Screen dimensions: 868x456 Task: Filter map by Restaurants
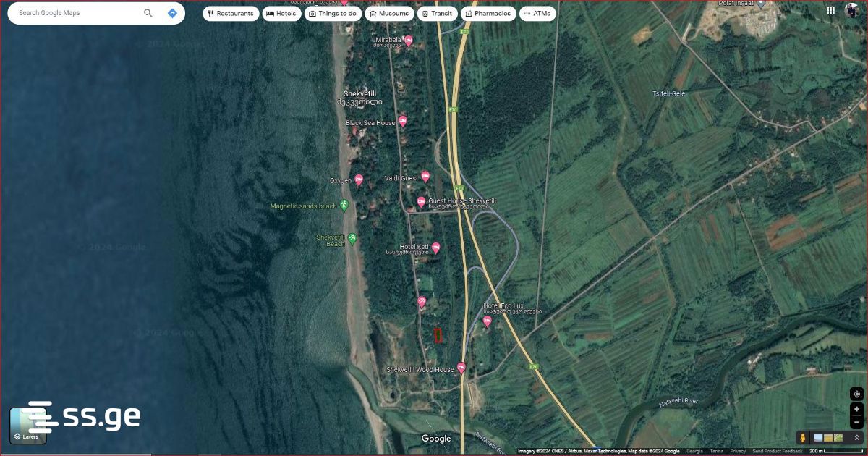(231, 13)
